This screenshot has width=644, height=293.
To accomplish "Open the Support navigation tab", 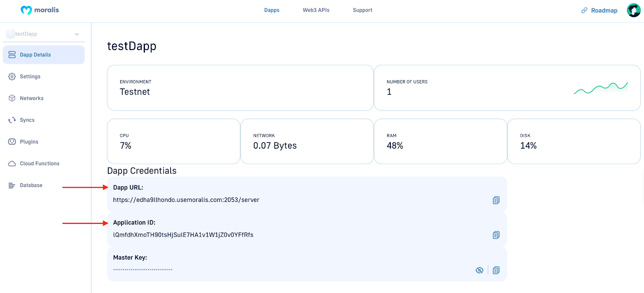I will click(x=363, y=10).
